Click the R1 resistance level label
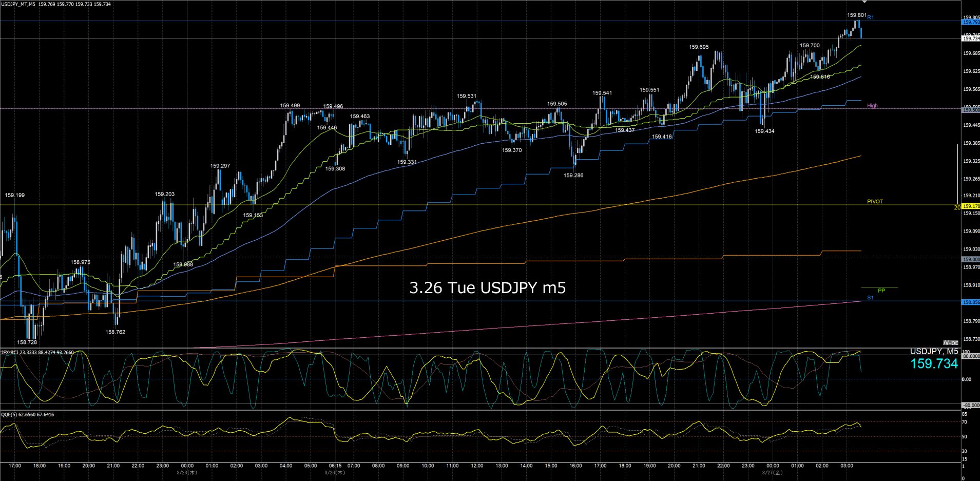The height and width of the screenshot is (481, 980). pos(871,17)
